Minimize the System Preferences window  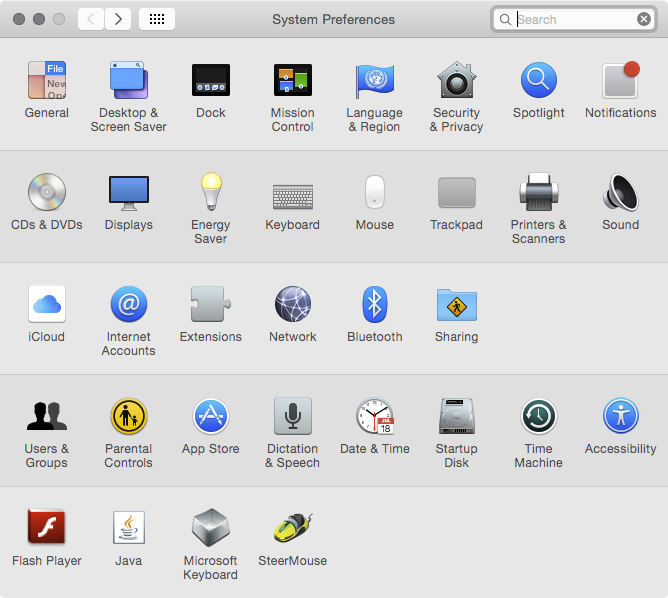[x=39, y=19]
